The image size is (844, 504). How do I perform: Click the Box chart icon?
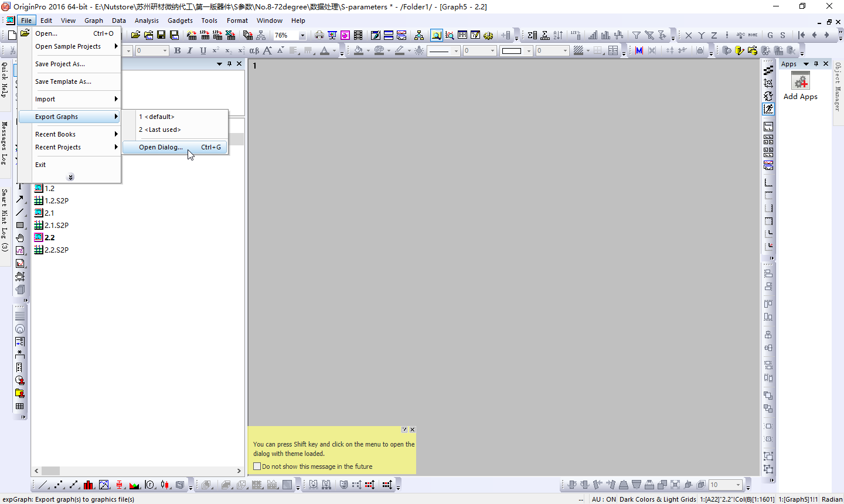click(120, 485)
